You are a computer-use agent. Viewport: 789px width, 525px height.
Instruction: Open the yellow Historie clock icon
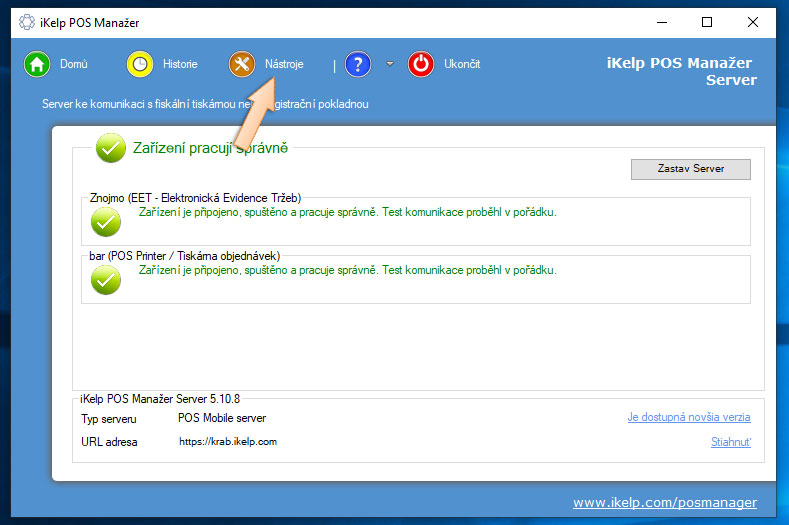pyautogui.click(x=140, y=64)
